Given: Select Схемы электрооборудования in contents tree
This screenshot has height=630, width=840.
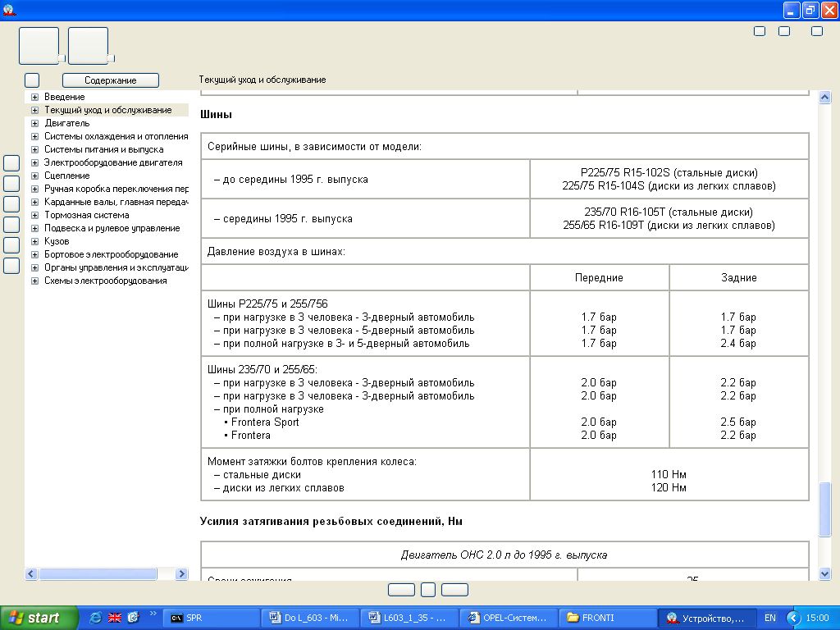Looking at the screenshot, I should pos(105,281).
